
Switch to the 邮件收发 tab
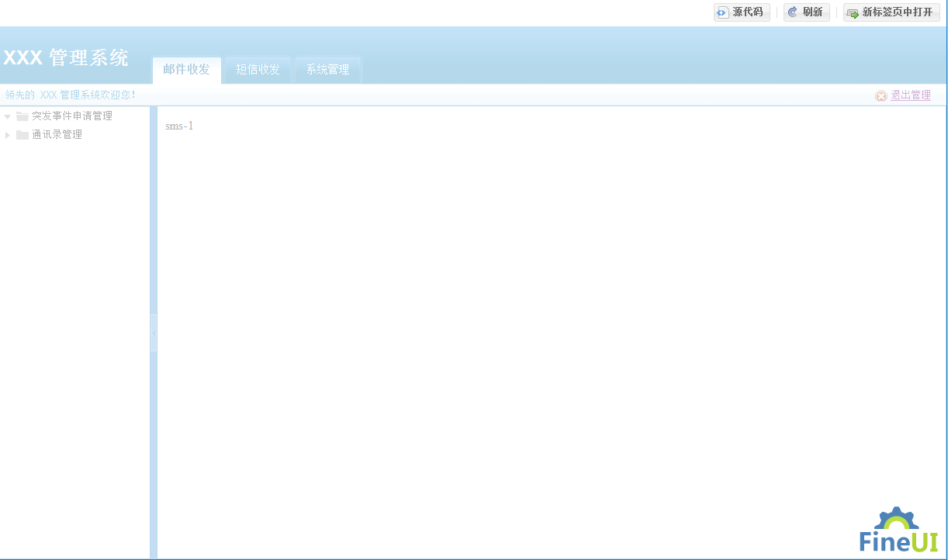pyautogui.click(x=186, y=70)
